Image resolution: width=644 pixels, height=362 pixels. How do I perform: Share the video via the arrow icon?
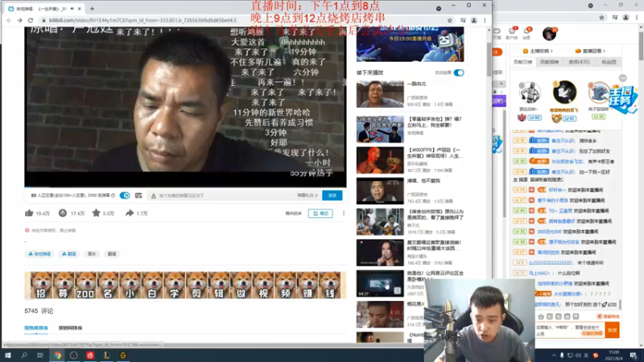click(x=130, y=213)
